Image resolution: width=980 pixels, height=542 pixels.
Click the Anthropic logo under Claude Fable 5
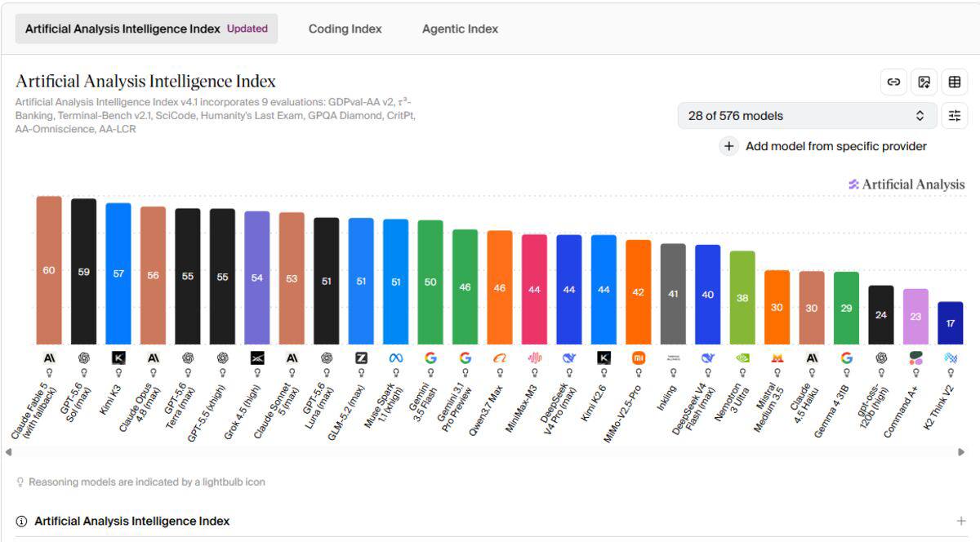[x=49, y=358]
